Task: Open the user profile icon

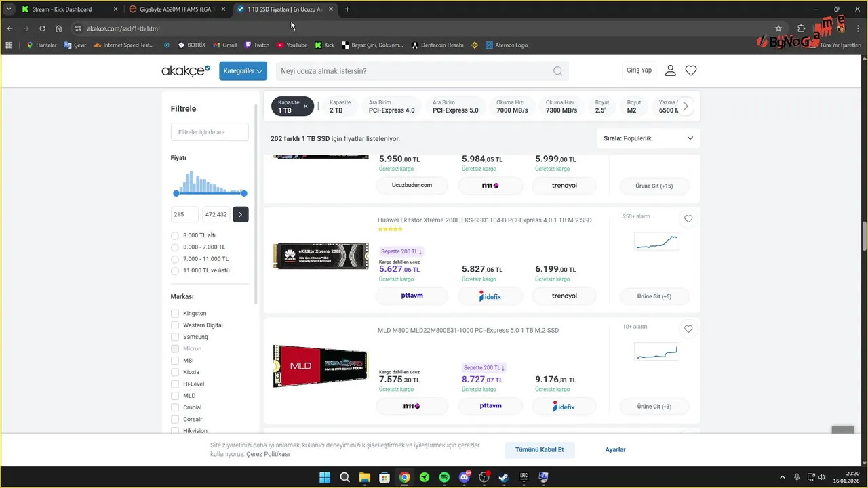Action: 670,70
